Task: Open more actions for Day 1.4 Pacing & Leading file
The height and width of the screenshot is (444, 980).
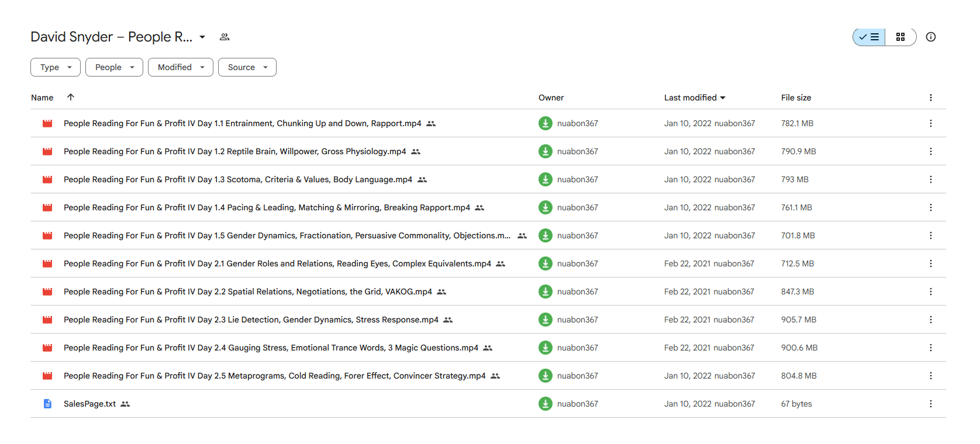Action: 931,207
